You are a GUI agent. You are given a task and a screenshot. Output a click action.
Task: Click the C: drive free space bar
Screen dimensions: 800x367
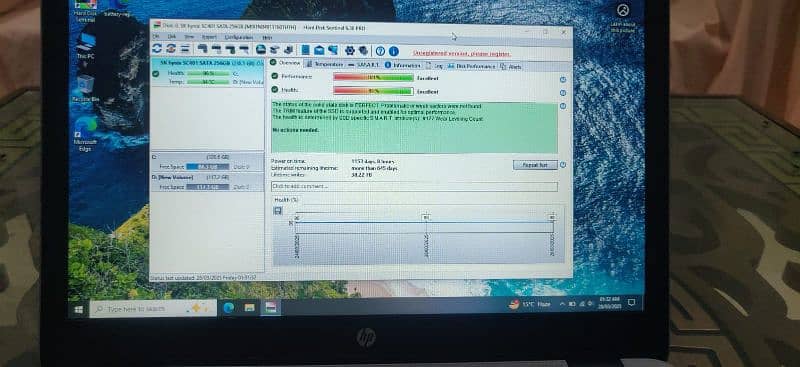tap(208, 166)
